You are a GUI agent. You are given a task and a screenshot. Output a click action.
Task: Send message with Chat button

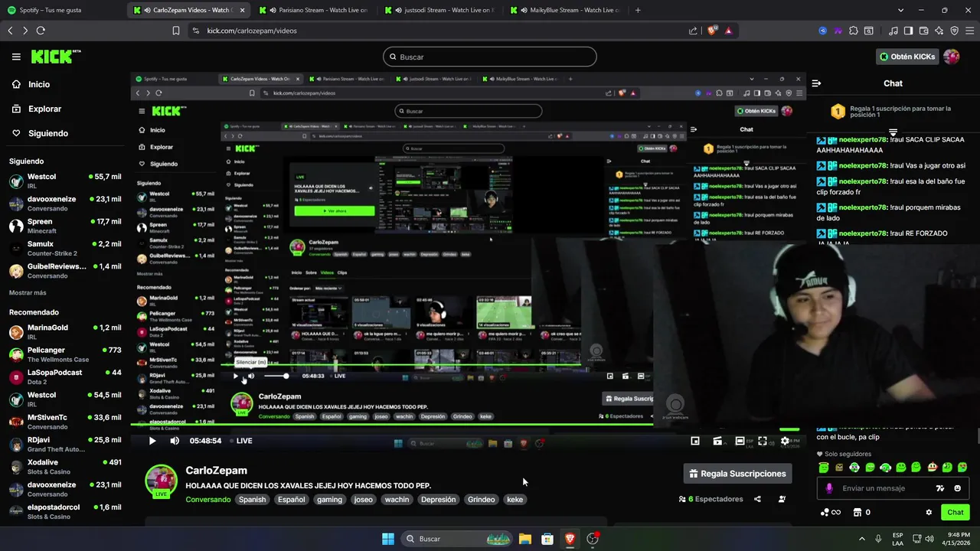tap(955, 512)
